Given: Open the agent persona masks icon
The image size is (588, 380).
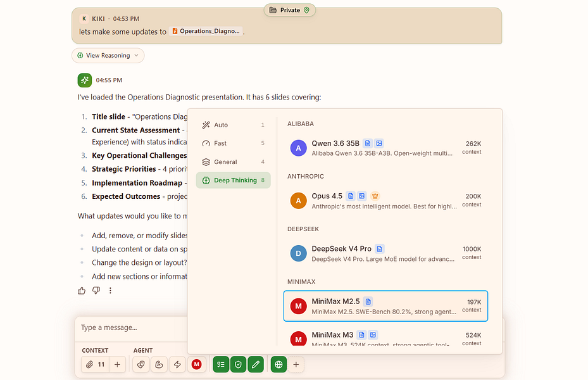Looking at the screenshot, I should point(141,364).
